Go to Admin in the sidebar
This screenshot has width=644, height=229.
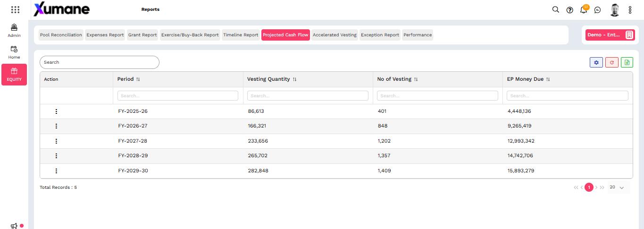(x=14, y=31)
